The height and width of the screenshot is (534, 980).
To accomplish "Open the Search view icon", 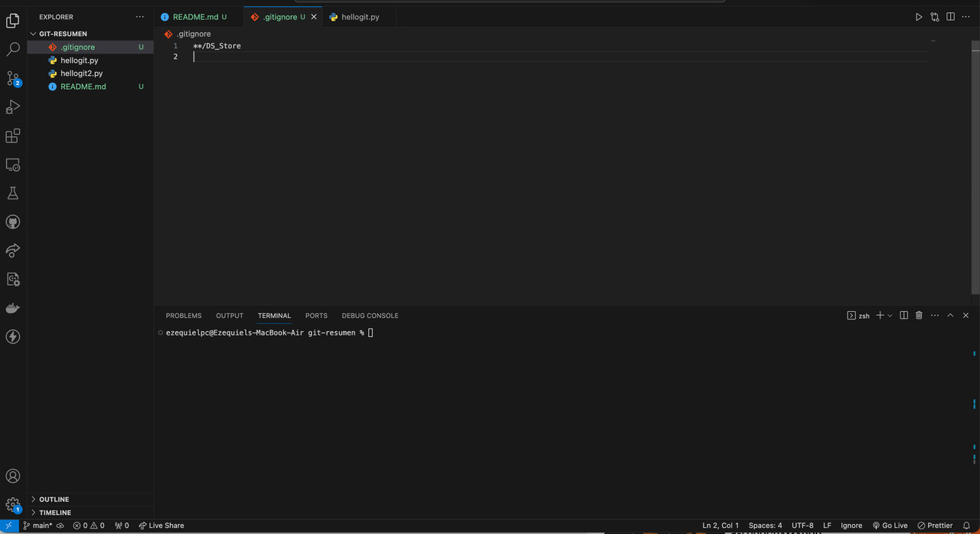I will coord(12,50).
